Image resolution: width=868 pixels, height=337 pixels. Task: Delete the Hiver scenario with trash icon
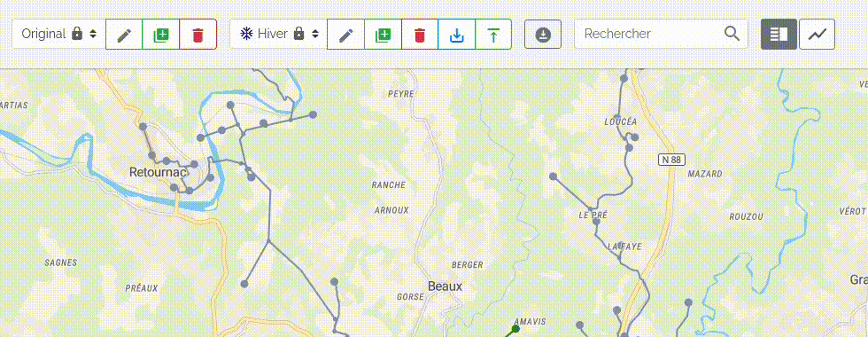[420, 35]
